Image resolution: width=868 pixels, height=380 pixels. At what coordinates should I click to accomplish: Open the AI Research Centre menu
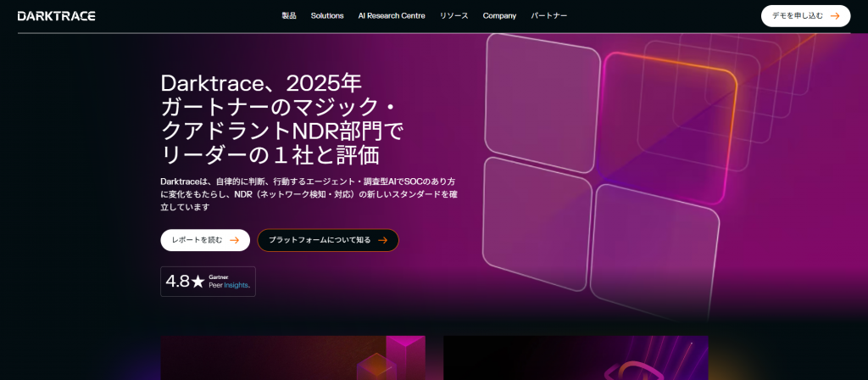[x=392, y=16]
